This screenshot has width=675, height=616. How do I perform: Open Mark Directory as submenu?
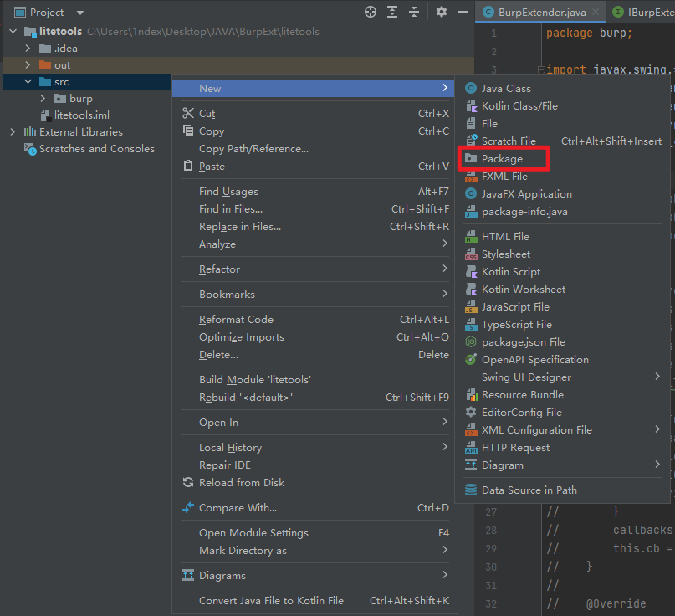coord(315,551)
